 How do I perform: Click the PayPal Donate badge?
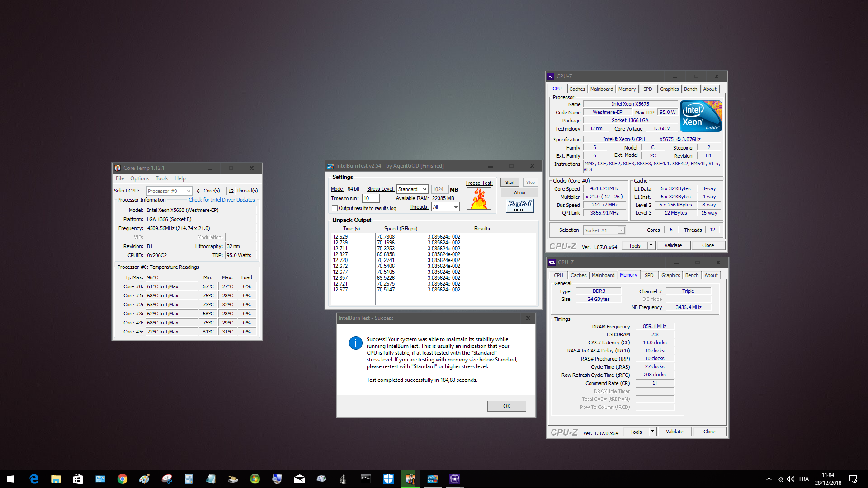click(519, 206)
